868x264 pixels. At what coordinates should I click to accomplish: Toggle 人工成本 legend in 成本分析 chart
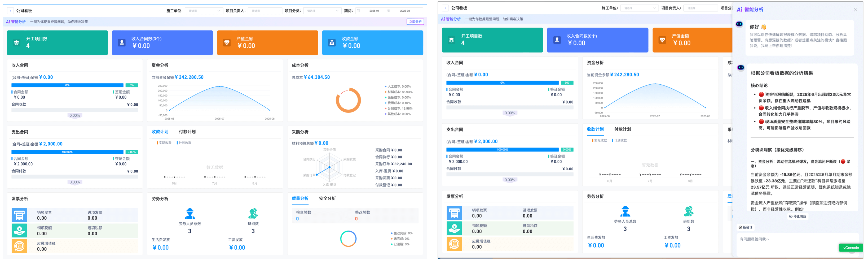tap(398, 87)
